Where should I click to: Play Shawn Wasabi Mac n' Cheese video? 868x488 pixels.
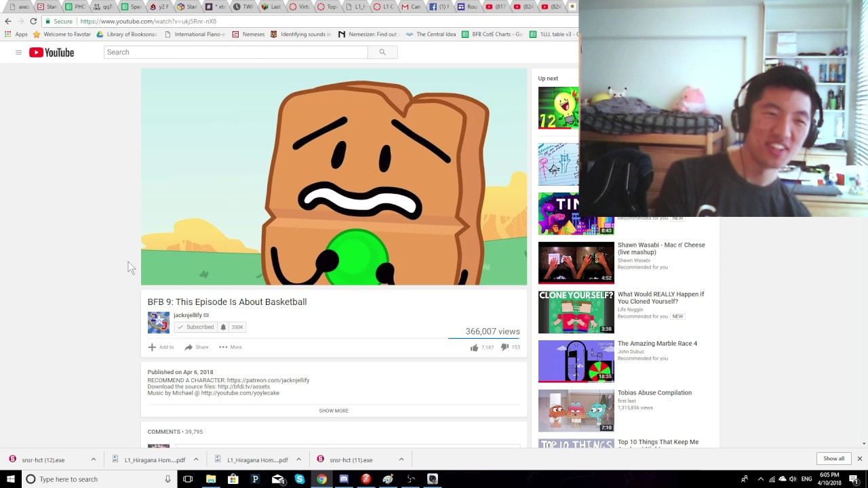click(x=576, y=262)
